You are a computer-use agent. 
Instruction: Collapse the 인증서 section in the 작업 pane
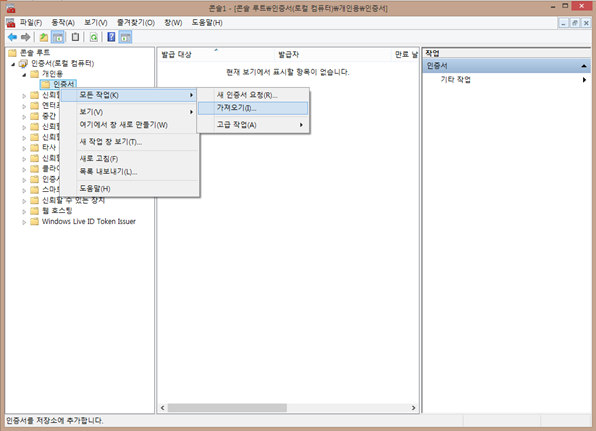pos(584,66)
